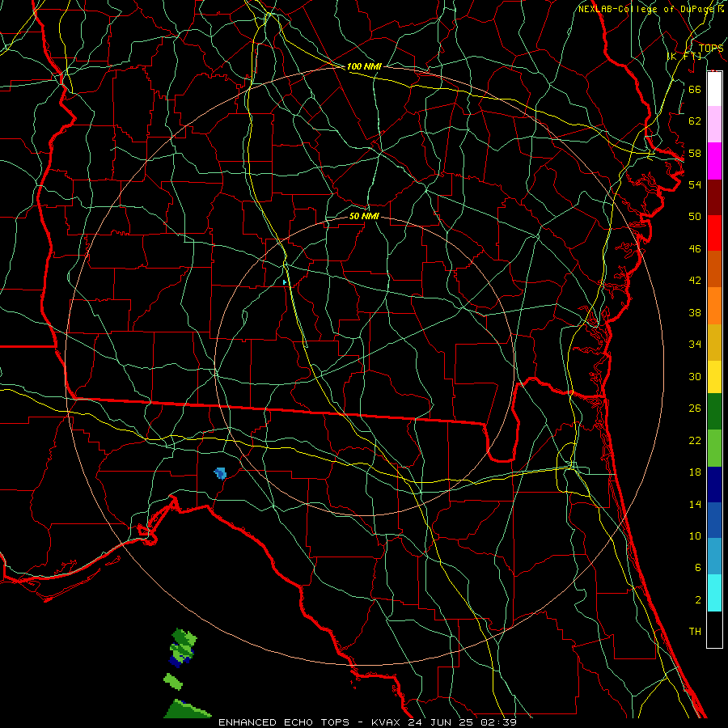
Task: Click the 'TOPS' legend title
Action: (x=711, y=48)
